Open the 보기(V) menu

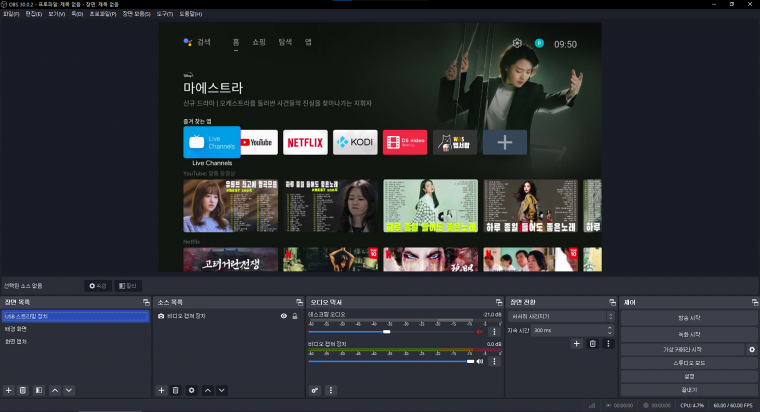click(56, 14)
